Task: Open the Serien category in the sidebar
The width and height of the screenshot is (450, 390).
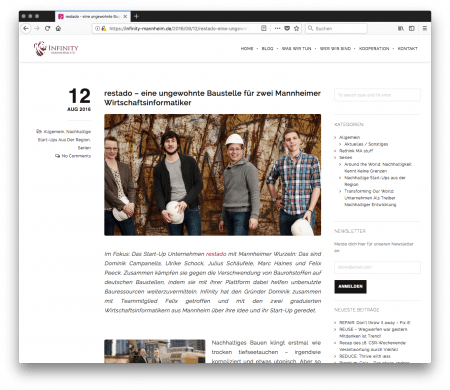Action: (345, 157)
